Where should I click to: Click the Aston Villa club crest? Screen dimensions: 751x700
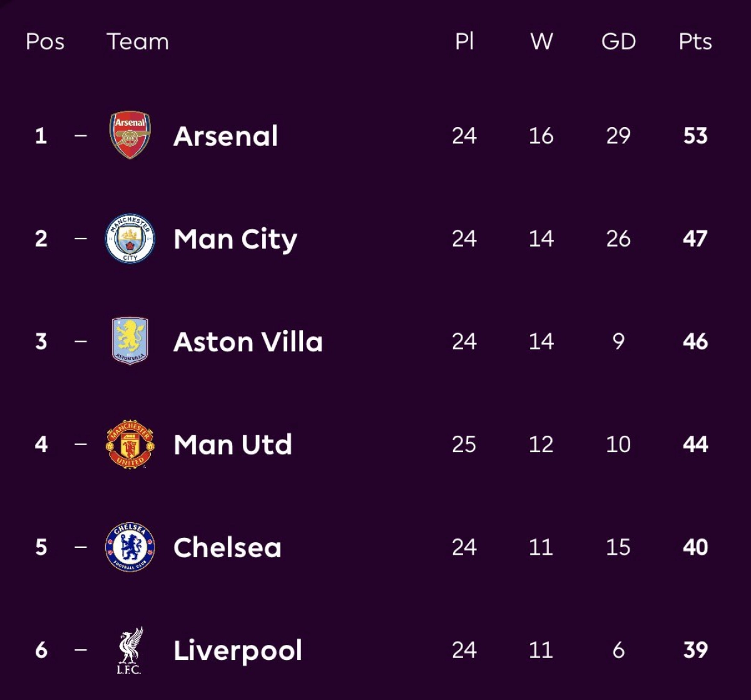[130, 341]
